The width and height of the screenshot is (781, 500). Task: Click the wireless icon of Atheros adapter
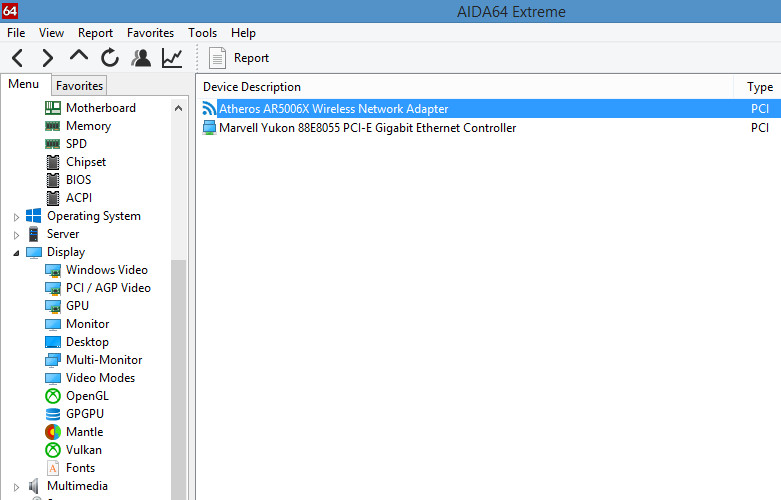209,108
